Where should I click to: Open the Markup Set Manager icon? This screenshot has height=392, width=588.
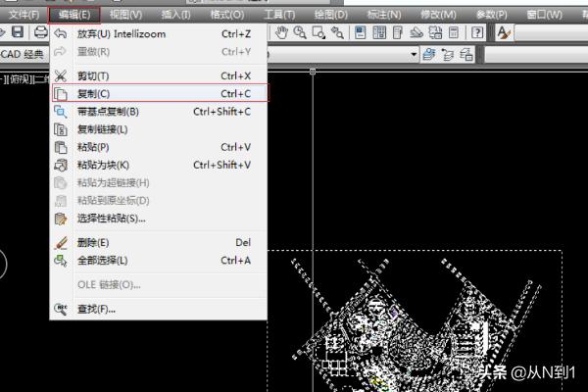pyautogui.click(x=435, y=33)
